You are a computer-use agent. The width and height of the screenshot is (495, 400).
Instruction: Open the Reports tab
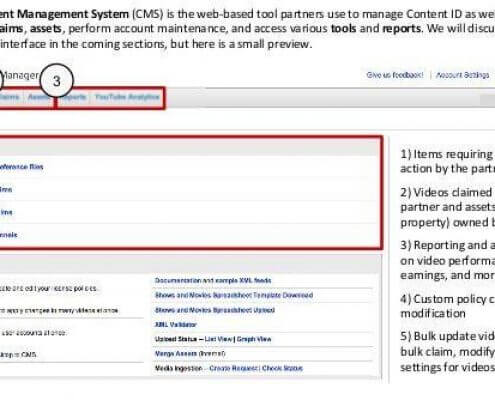tap(74, 97)
